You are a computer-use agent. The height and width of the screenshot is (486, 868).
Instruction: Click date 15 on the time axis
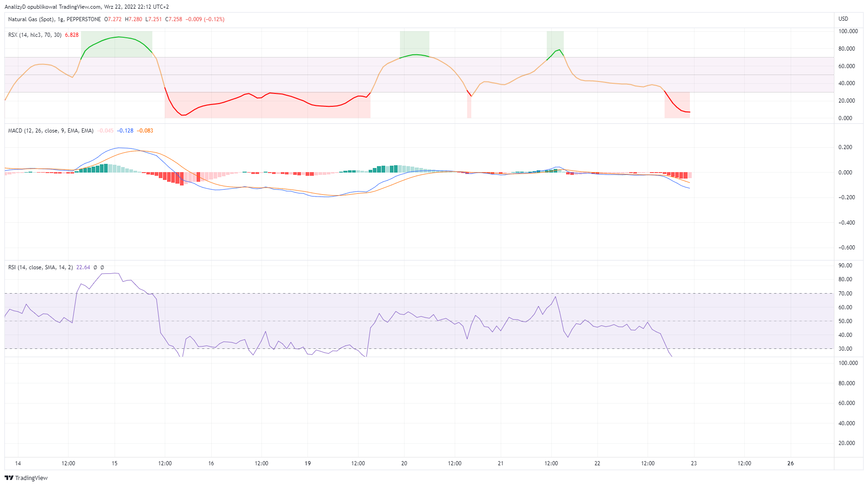pos(115,463)
